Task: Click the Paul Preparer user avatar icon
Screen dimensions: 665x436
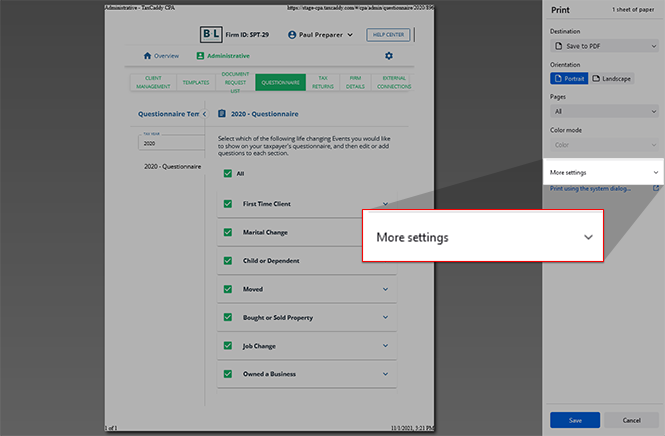Action: (x=292, y=35)
